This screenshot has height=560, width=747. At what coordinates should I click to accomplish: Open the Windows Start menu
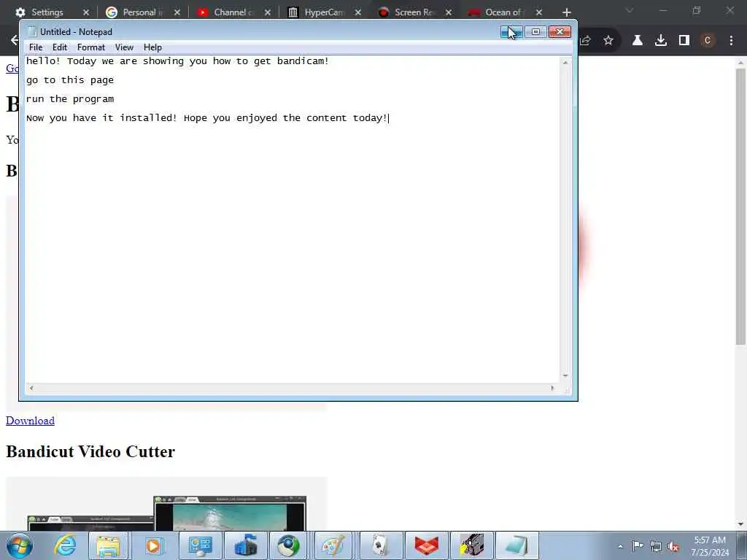[x=20, y=545]
